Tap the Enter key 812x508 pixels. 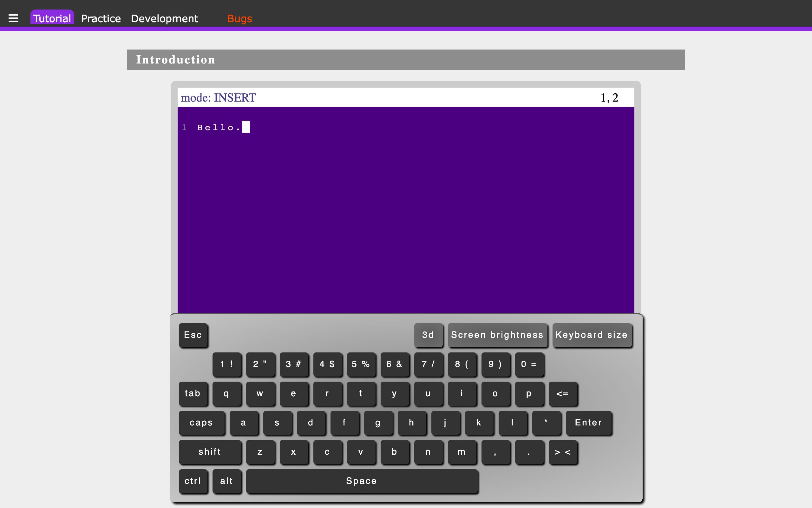coord(588,423)
